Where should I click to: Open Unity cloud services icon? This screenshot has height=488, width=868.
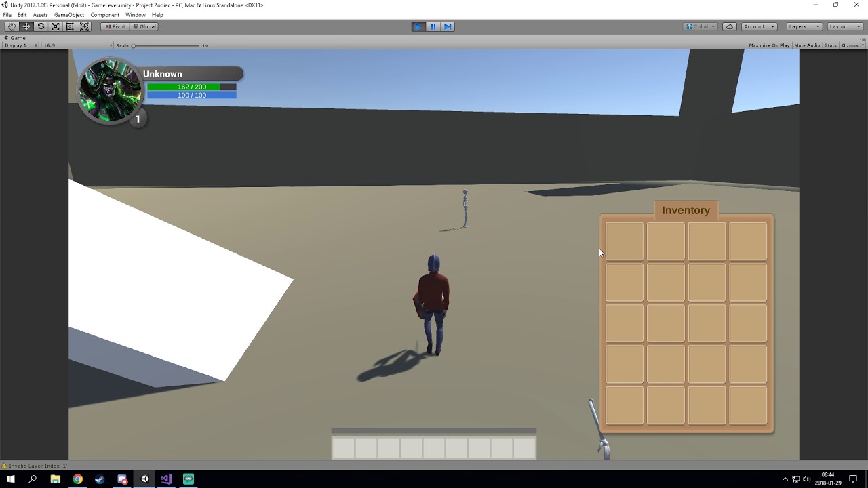730,26
